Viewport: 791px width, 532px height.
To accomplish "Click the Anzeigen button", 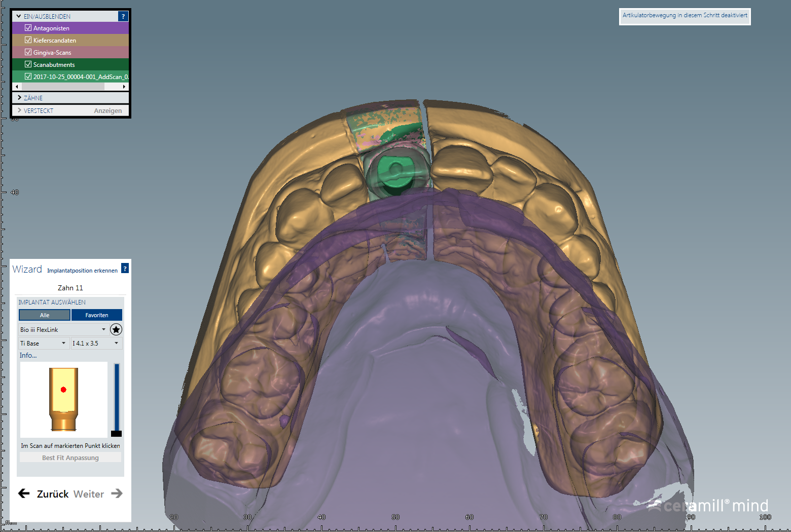I will [x=107, y=110].
